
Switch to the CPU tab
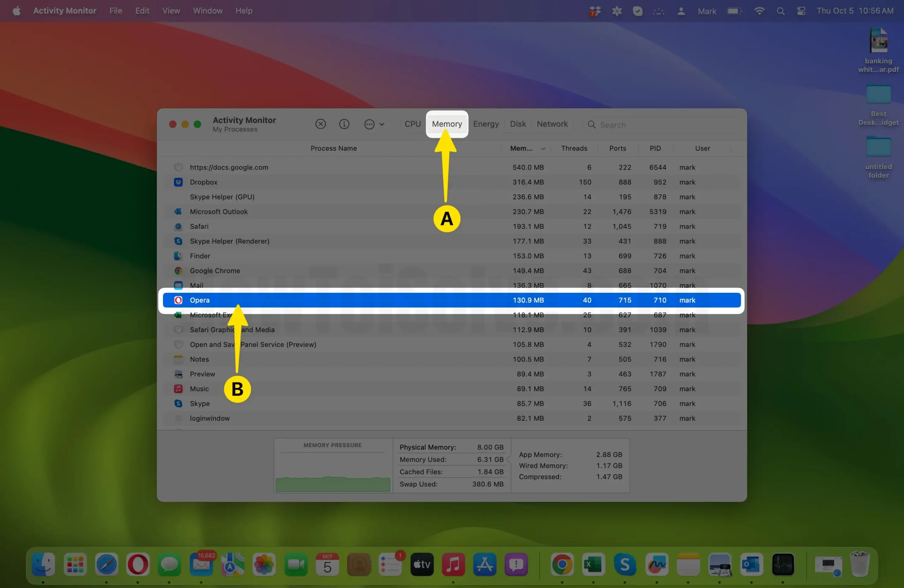coord(412,124)
